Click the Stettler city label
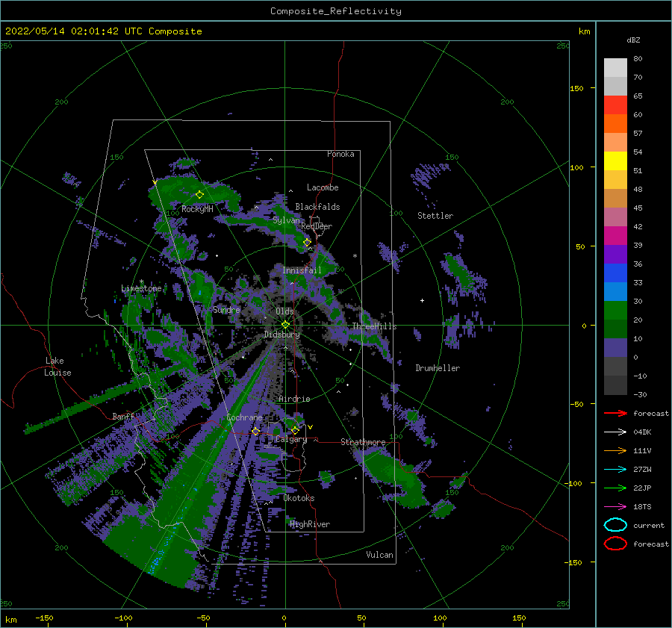 point(435,216)
